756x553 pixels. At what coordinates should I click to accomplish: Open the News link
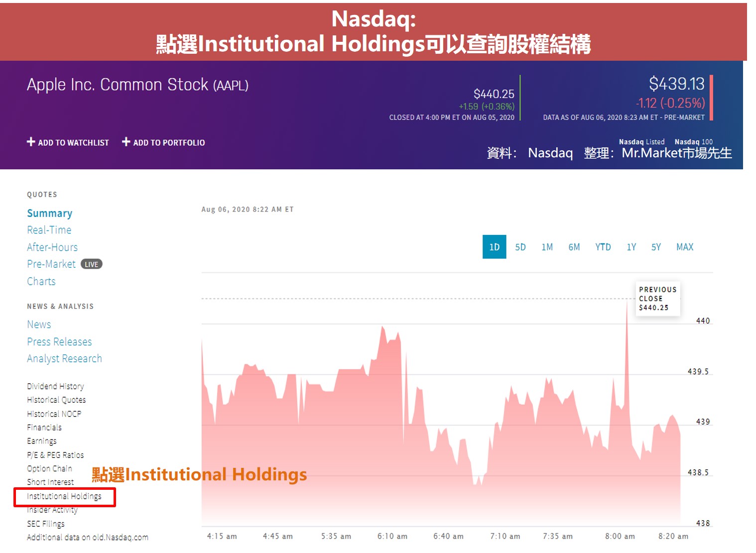39,325
